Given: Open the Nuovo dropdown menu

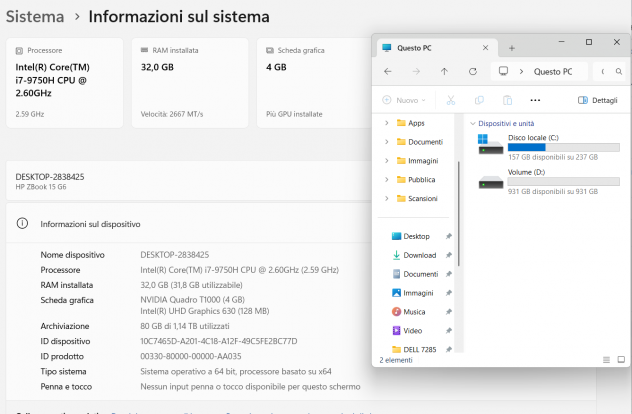Looking at the screenshot, I should (x=403, y=100).
